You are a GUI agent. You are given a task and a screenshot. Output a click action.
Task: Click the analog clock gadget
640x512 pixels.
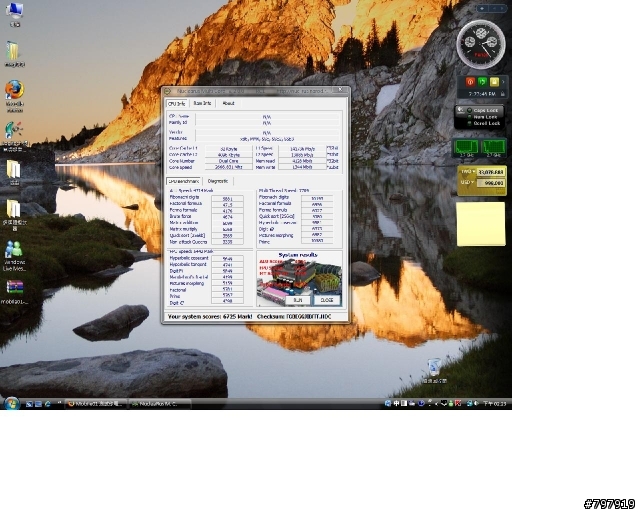click(x=481, y=44)
